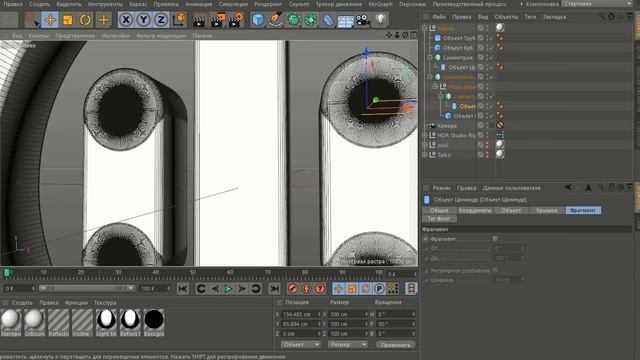Select the GIBoun material sphere

point(34,322)
